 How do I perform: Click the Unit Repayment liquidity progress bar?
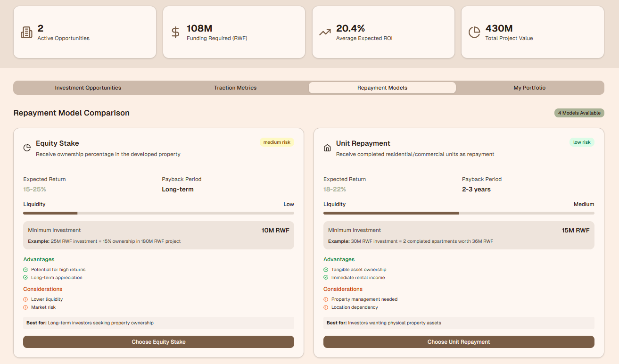point(459,213)
